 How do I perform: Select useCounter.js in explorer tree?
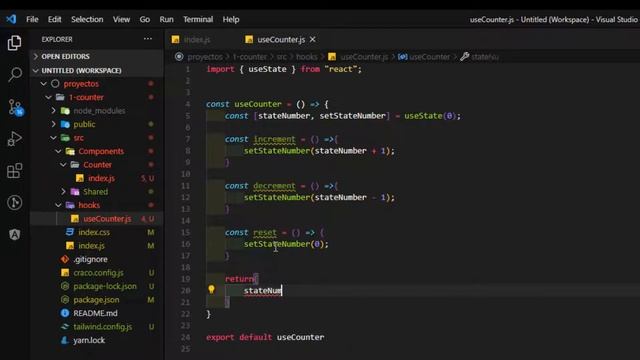pos(107,219)
